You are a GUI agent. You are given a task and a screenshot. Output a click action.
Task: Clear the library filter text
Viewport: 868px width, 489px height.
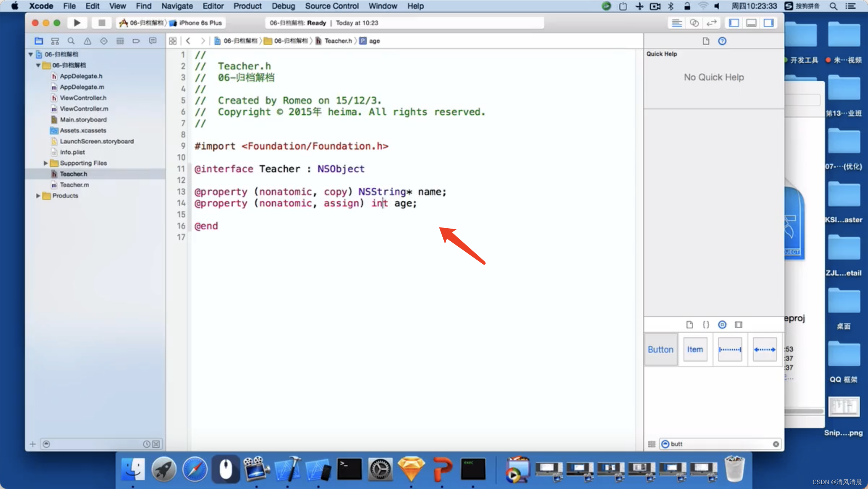(776, 444)
